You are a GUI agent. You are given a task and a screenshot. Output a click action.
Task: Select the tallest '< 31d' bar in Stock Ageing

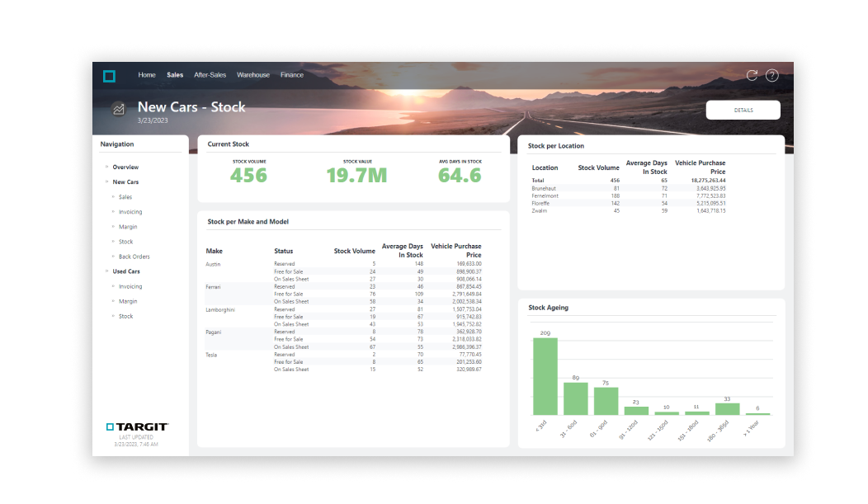pos(544,378)
